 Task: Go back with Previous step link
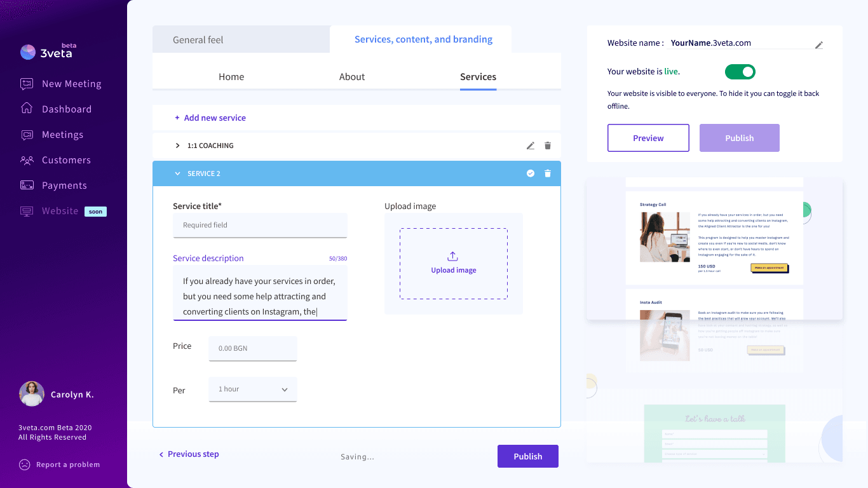click(x=189, y=454)
